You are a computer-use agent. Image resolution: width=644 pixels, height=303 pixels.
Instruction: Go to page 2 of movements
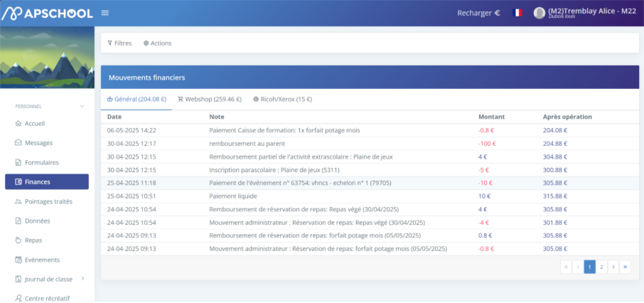[x=601, y=267]
